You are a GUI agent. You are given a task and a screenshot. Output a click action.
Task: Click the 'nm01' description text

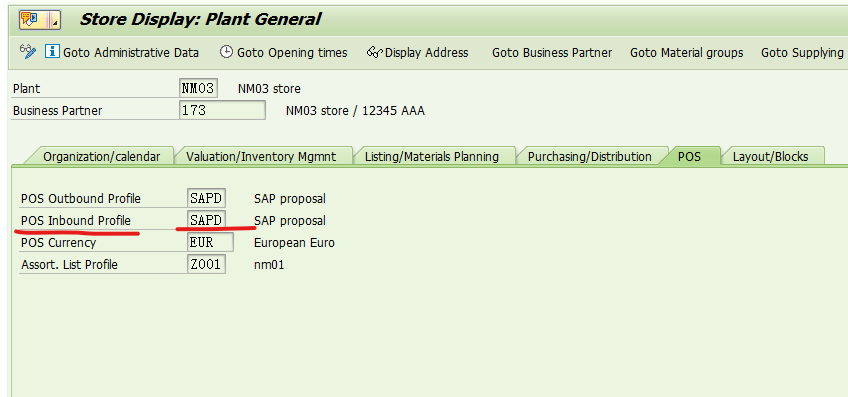click(269, 265)
